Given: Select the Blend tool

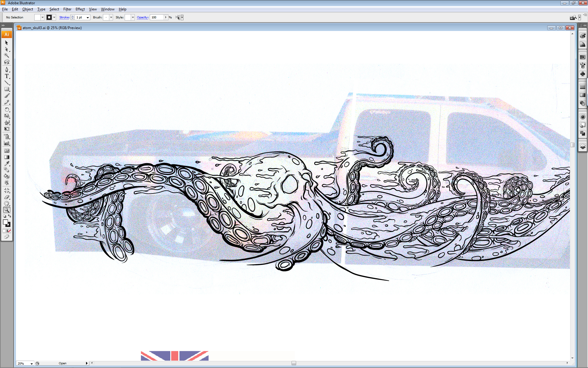Looking at the screenshot, I should 6,170.
